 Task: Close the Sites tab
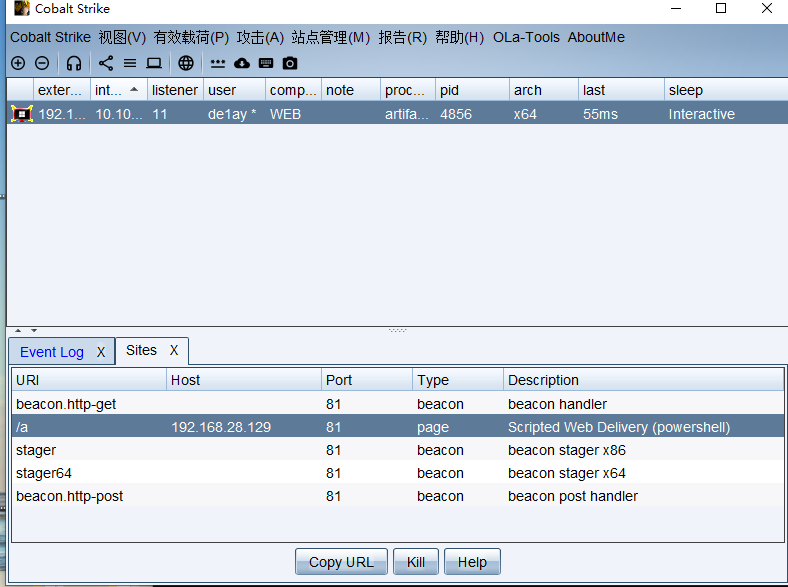pos(174,350)
